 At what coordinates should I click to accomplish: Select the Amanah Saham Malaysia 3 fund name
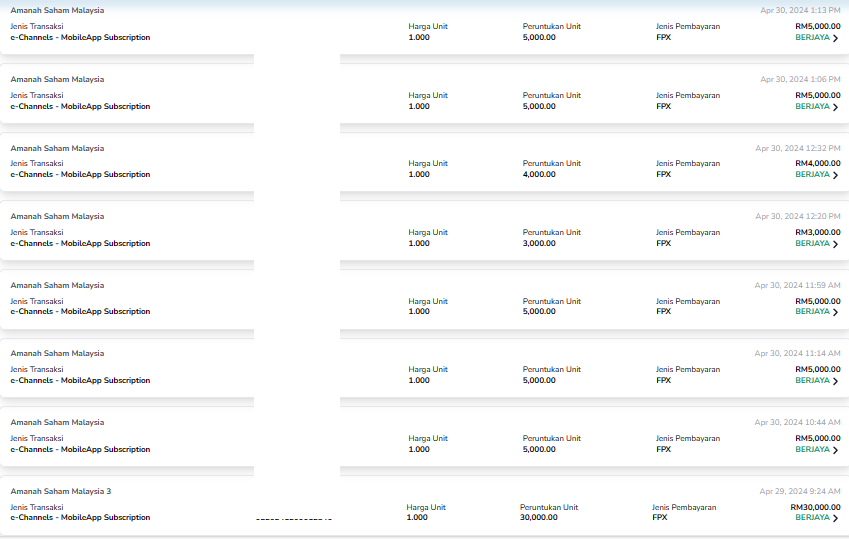(x=61, y=491)
